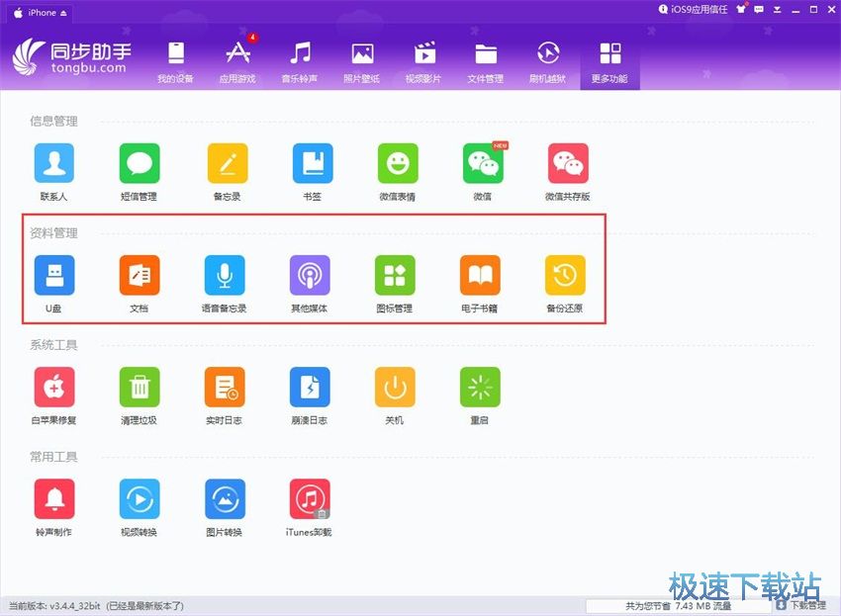Open the title bar dropdown menu arrow

pos(777,9)
